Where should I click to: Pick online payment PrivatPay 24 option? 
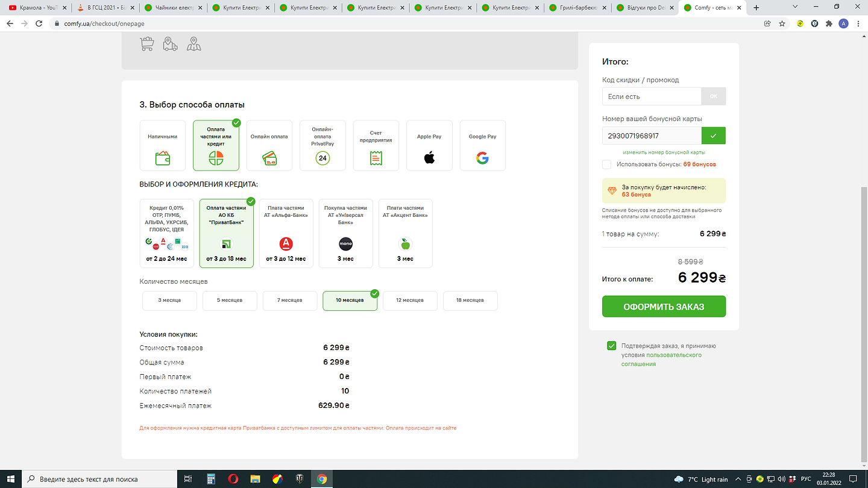point(322,146)
